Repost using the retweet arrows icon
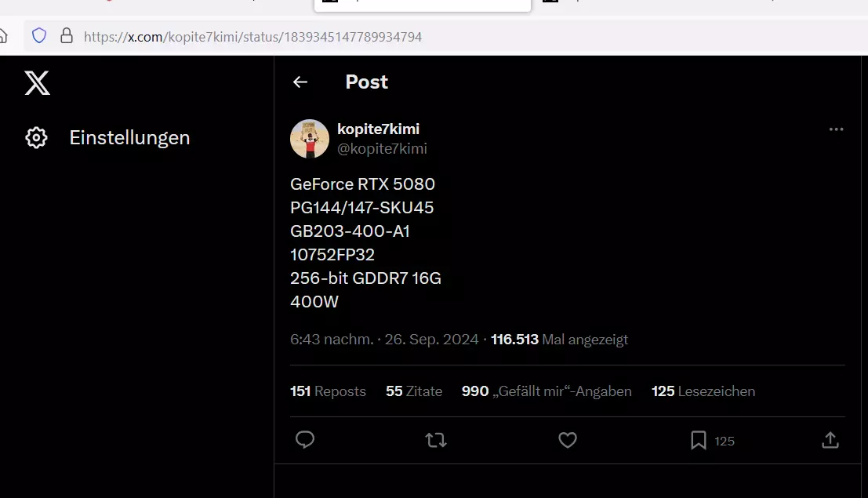868x498 pixels. (x=436, y=441)
